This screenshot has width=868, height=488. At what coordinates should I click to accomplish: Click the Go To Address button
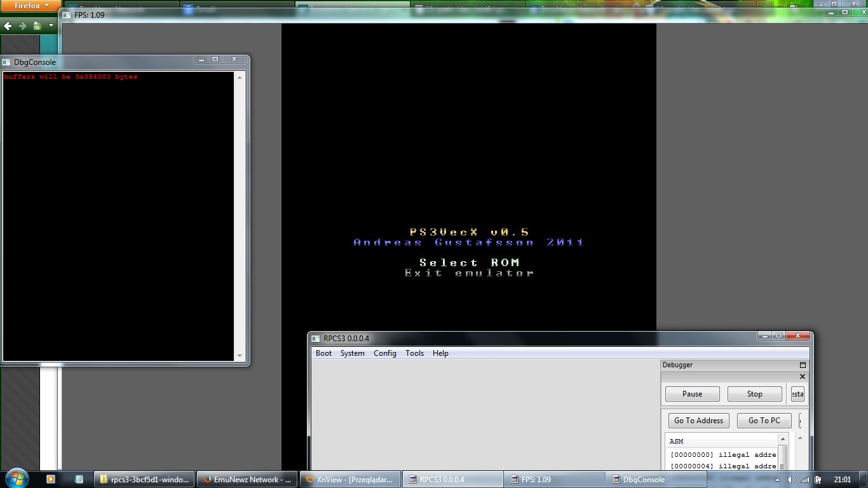(x=698, y=421)
